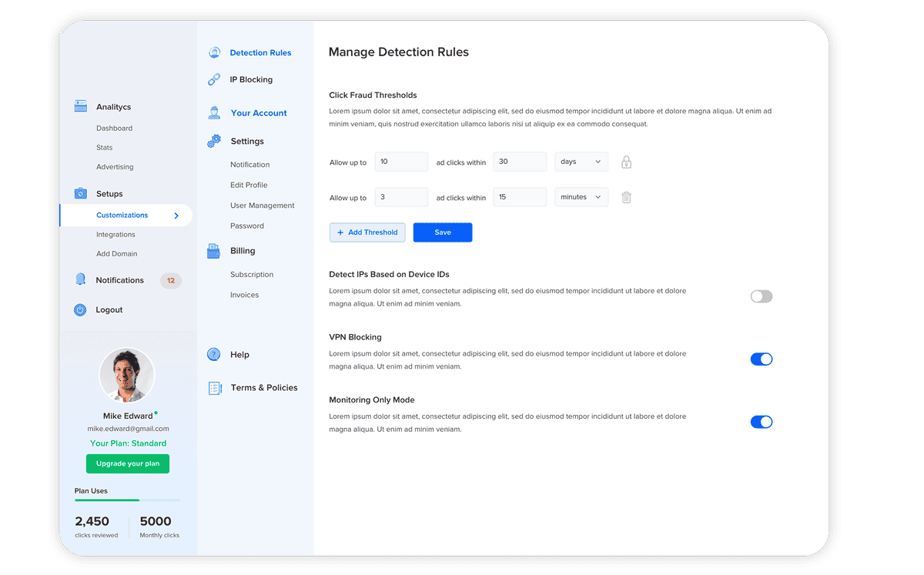Open the Dashboard menu item

pos(114,129)
